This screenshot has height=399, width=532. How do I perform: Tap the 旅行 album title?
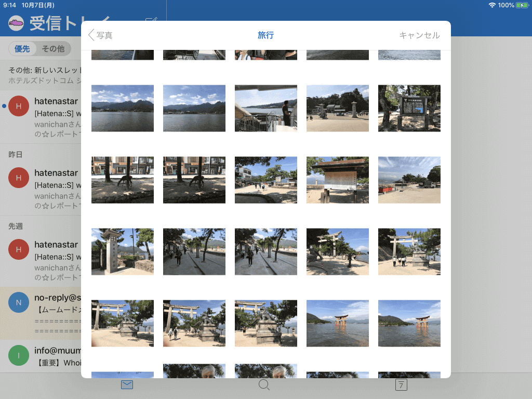pos(265,35)
